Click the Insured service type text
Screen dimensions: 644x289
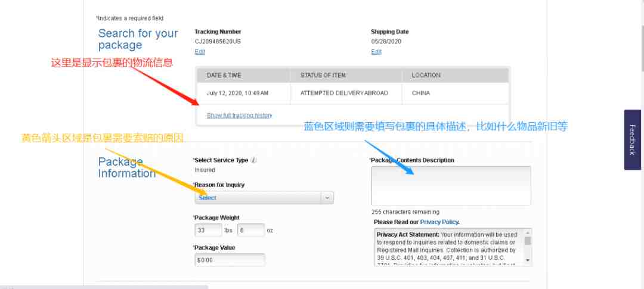[205, 170]
